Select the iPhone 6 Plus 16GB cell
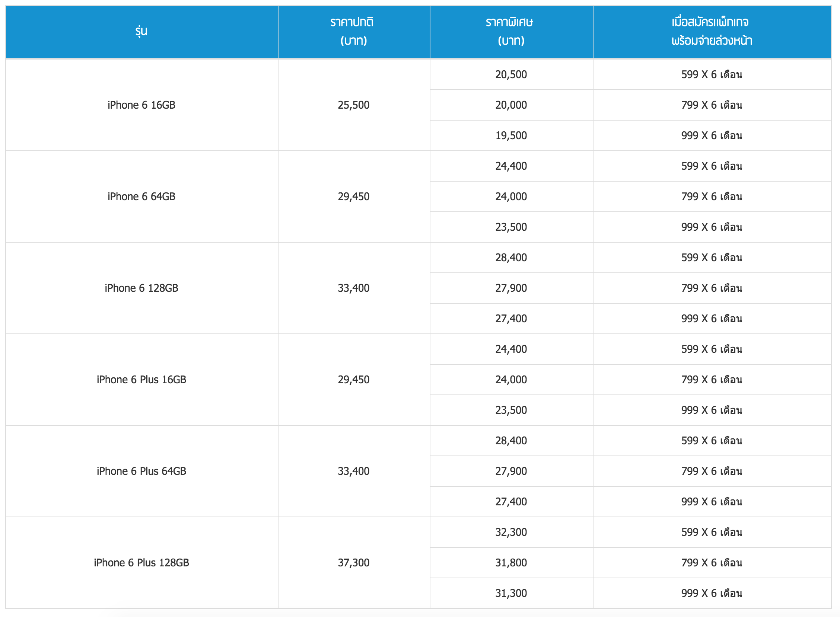 pos(141,380)
